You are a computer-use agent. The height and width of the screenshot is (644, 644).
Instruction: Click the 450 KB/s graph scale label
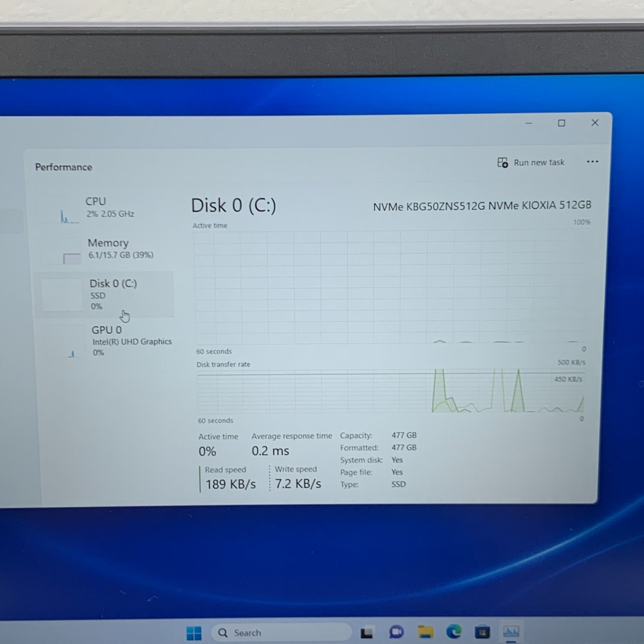(x=568, y=379)
